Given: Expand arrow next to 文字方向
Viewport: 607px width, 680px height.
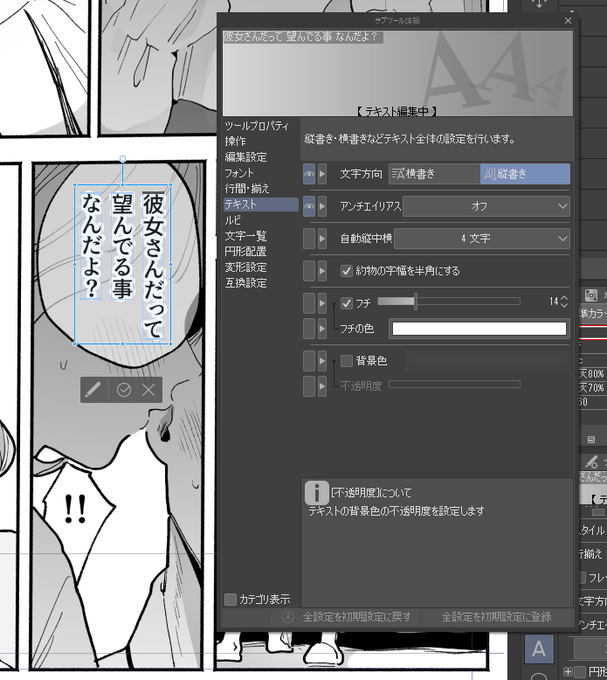Looking at the screenshot, I should point(322,174).
